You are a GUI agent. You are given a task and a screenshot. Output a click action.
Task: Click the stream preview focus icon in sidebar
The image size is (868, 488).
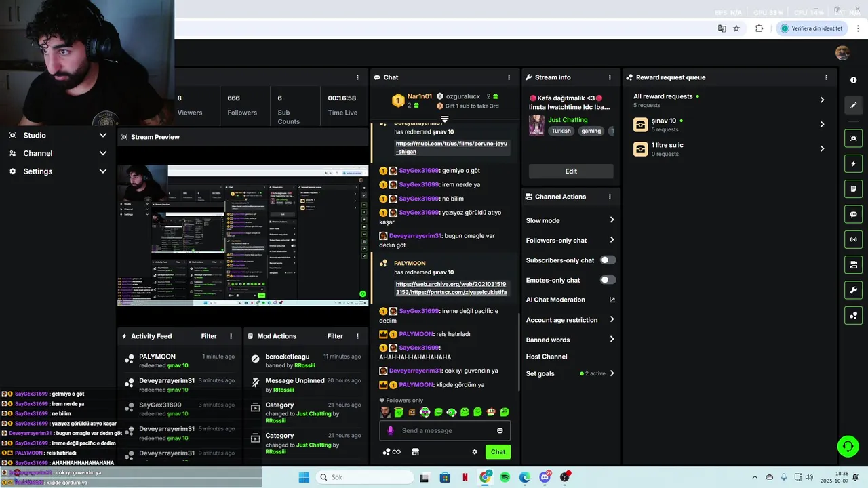(853, 138)
